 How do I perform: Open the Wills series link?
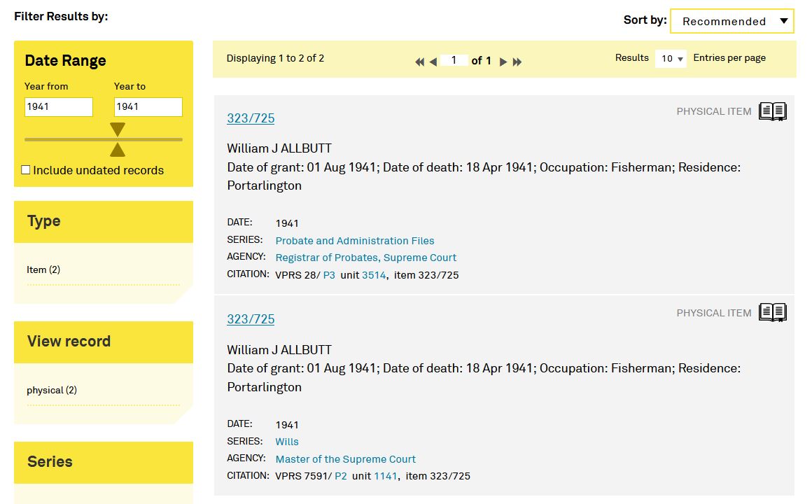287,442
